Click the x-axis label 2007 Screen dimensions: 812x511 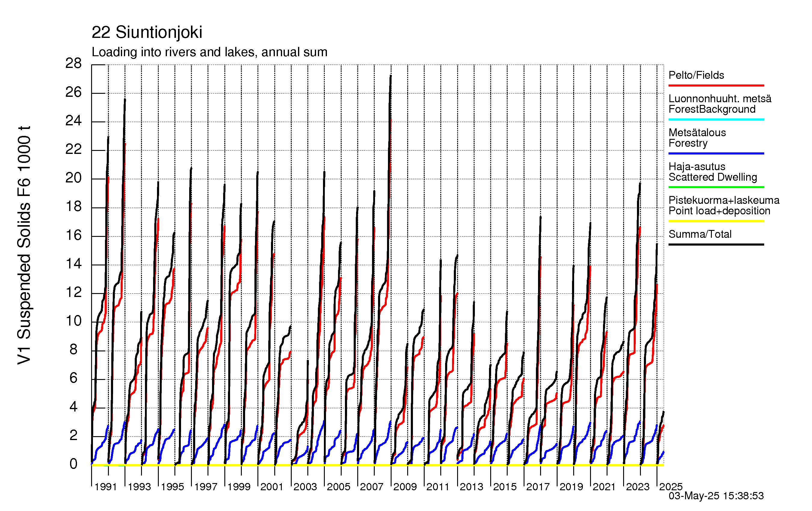point(372,487)
